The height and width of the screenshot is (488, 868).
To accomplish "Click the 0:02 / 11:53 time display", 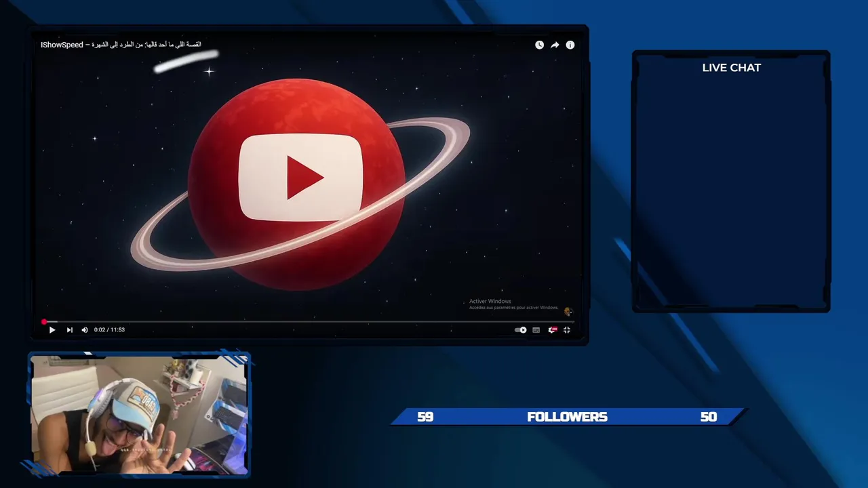I will pyautogui.click(x=109, y=330).
